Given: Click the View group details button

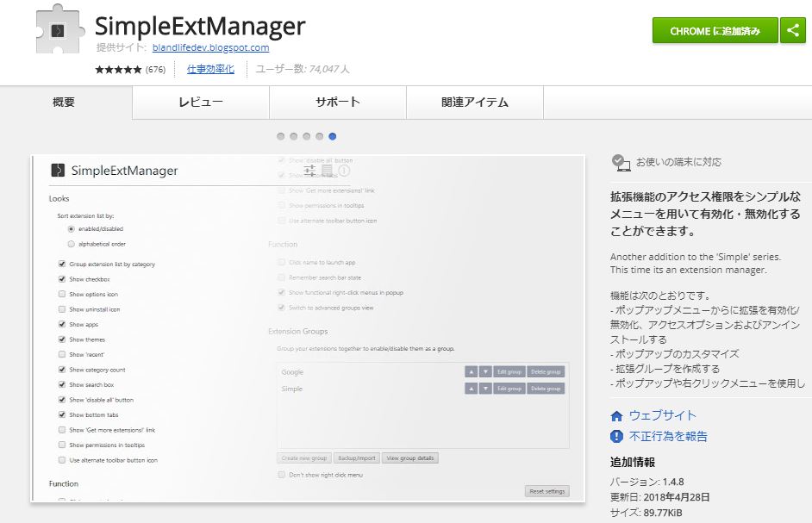Looking at the screenshot, I should point(410,458).
